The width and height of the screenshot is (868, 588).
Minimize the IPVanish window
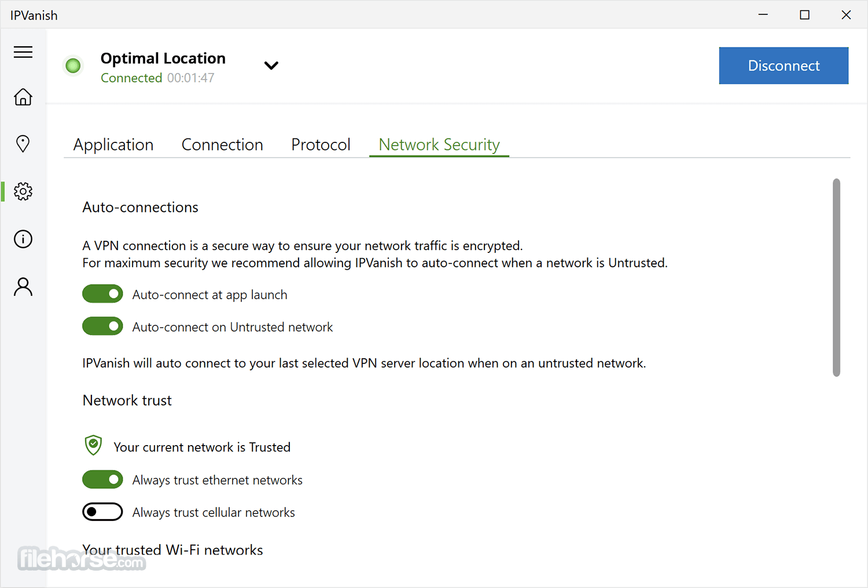coord(763,14)
